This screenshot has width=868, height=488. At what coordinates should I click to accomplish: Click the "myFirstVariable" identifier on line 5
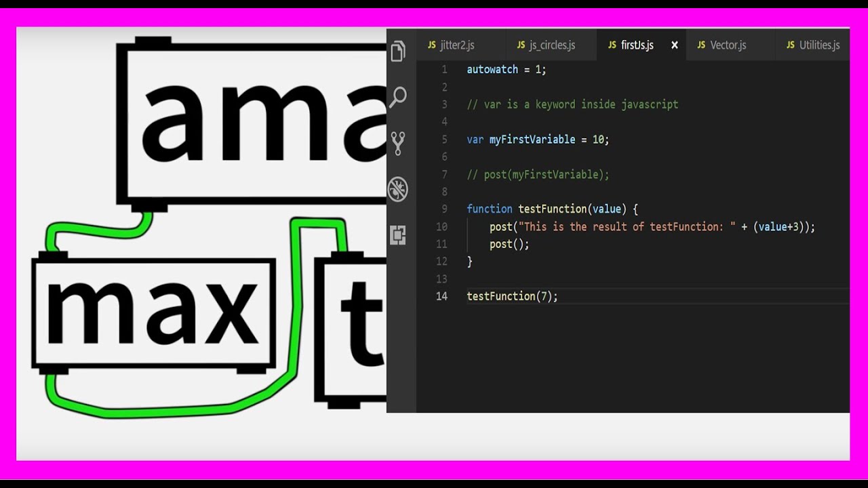(532, 140)
